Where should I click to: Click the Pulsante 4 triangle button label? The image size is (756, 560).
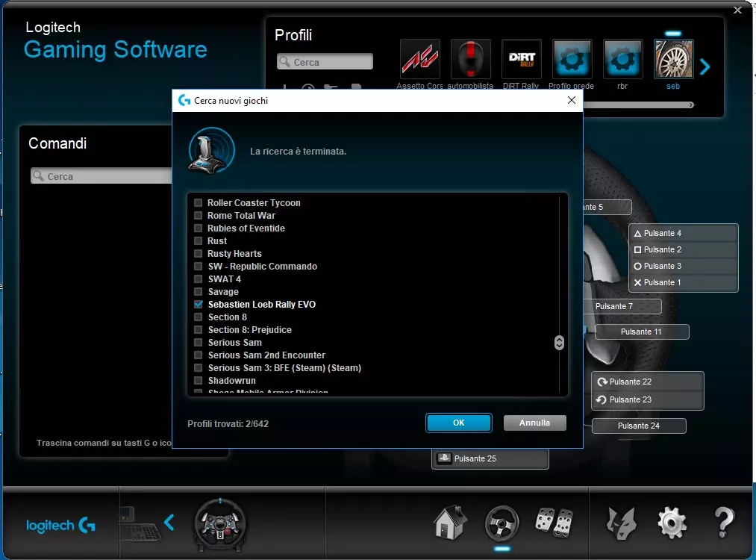coord(683,233)
